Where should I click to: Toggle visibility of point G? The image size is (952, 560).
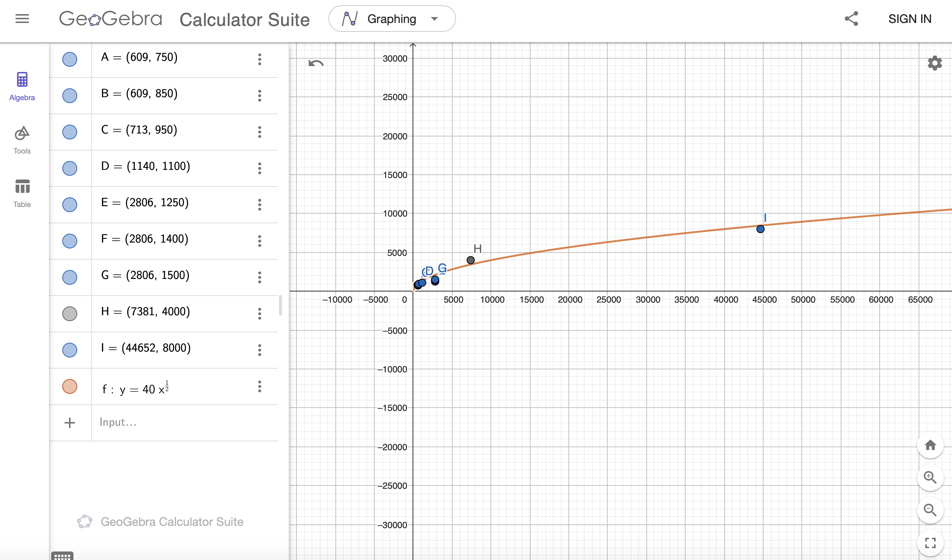pos(69,277)
